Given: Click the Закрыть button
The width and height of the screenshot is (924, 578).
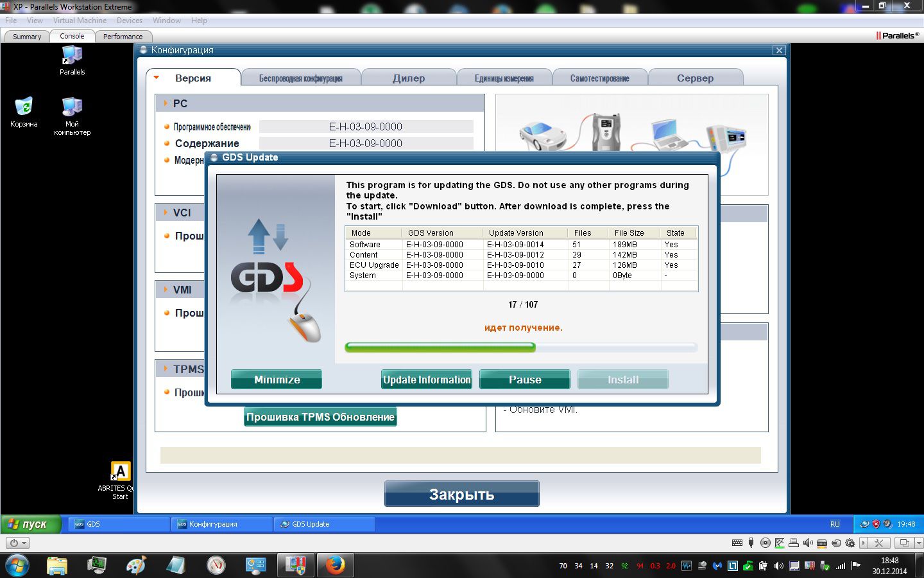Looking at the screenshot, I should 462,494.
